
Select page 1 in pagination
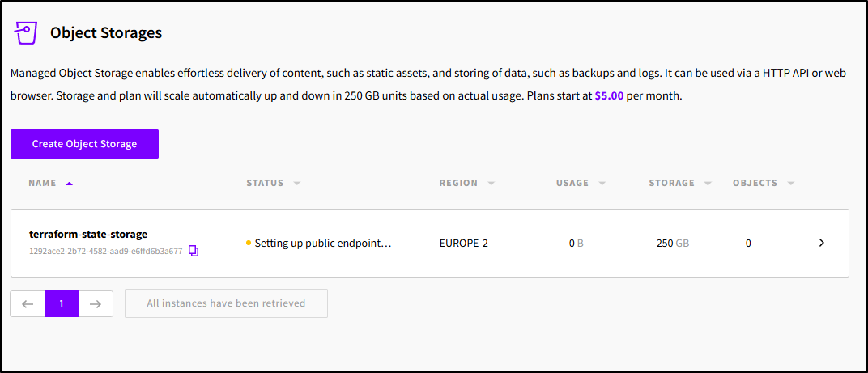click(62, 303)
